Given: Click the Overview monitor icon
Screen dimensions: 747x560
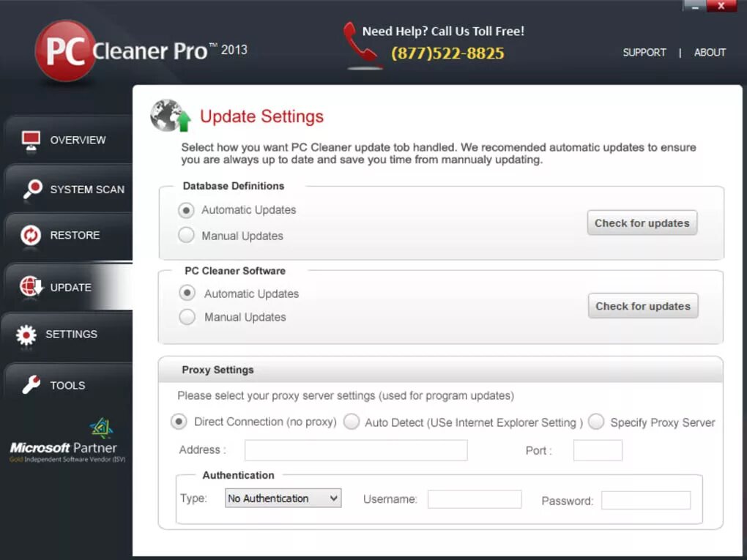Looking at the screenshot, I should (31, 141).
